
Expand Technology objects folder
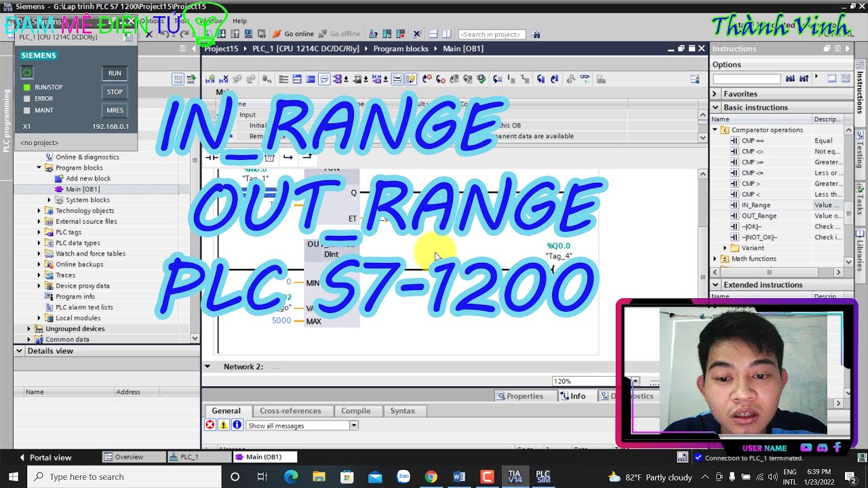[39, 211]
